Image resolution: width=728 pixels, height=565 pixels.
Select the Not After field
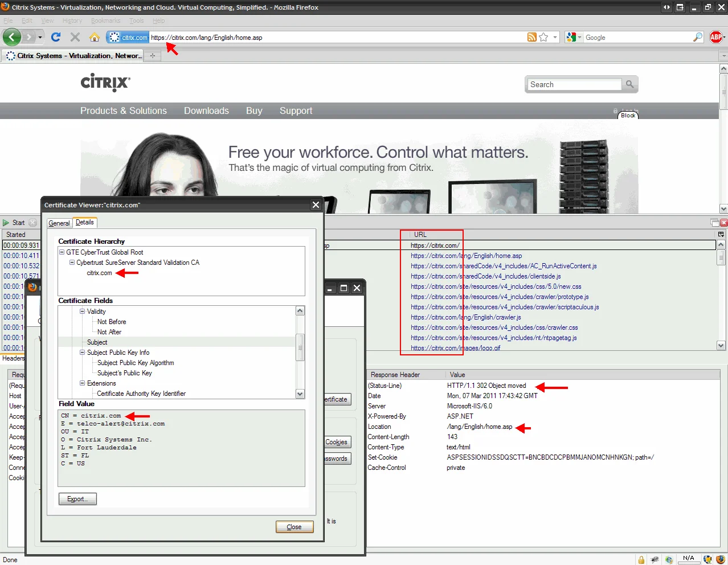pyautogui.click(x=109, y=332)
